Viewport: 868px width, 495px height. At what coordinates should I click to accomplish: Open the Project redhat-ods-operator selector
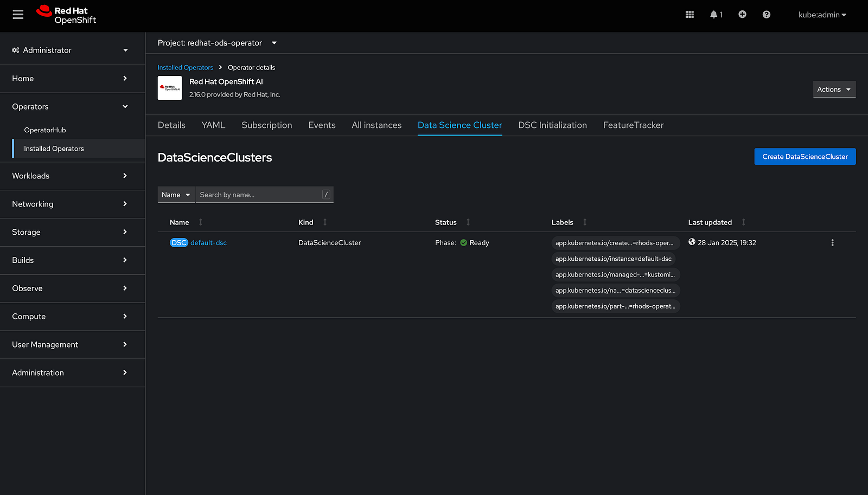(x=217, y=43)
